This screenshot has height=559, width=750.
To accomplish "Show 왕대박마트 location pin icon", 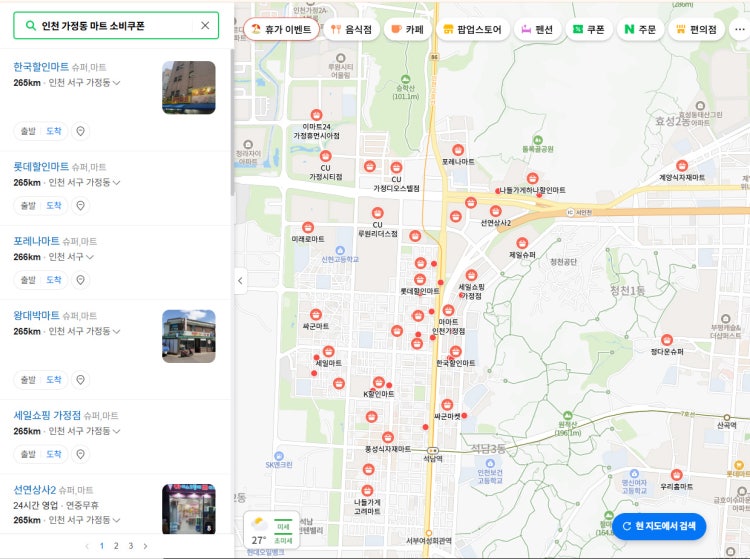I will (x=80, y=380).
